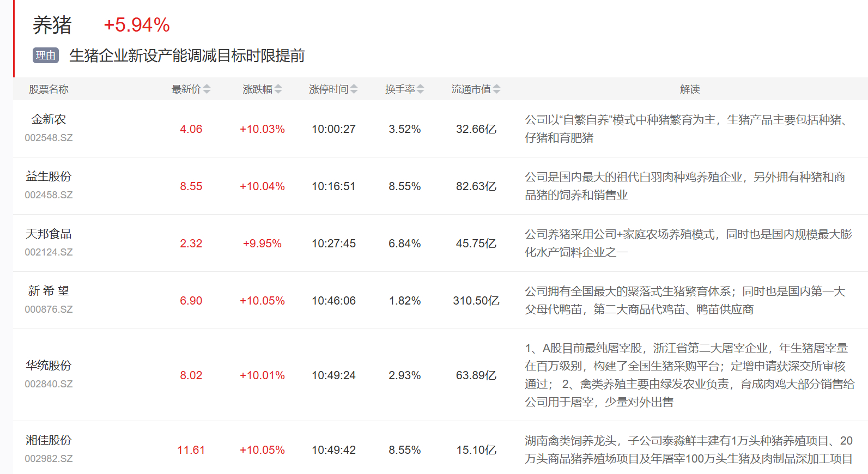
Task: Sort by 涨停时间 using its sort arrows
Action: [354, 89]
